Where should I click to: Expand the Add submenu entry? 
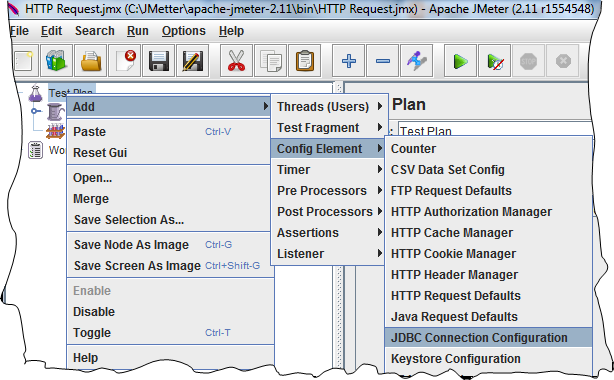click(169, 107)
